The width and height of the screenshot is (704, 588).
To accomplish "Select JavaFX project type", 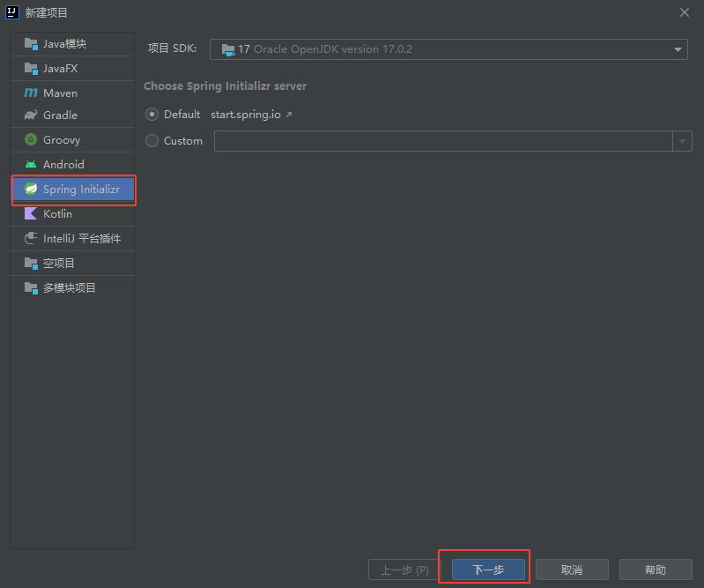I will tap(73, 69).
